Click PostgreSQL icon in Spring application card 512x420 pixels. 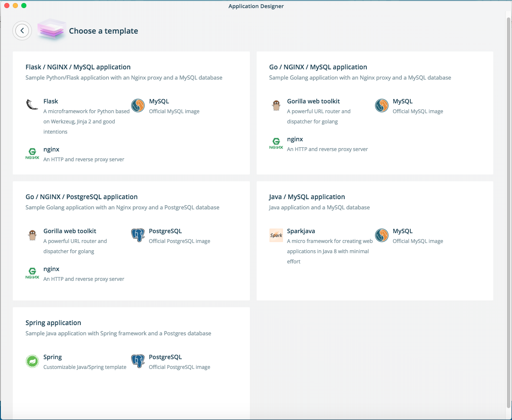pos(138,361)
